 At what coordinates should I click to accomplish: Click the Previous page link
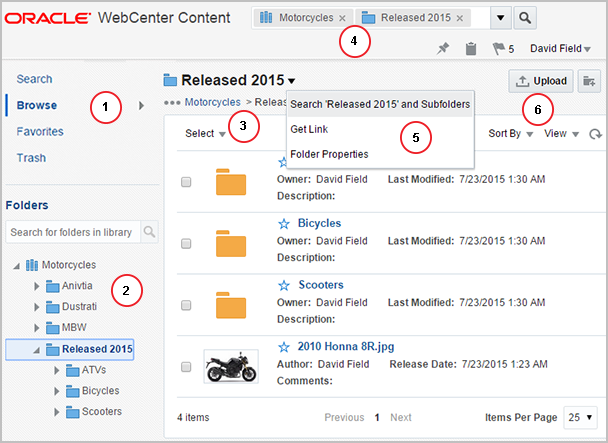tap(344, 418)
